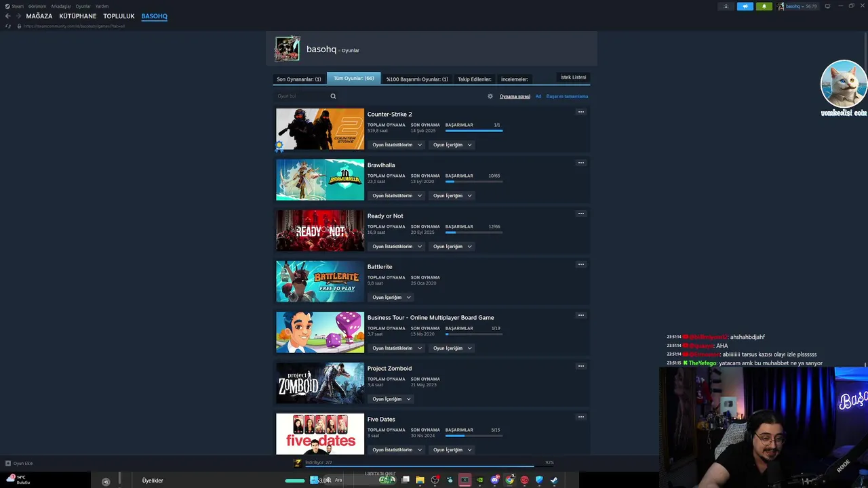
Task: Sort games by Oynama süresi
Action: [515, 96]
